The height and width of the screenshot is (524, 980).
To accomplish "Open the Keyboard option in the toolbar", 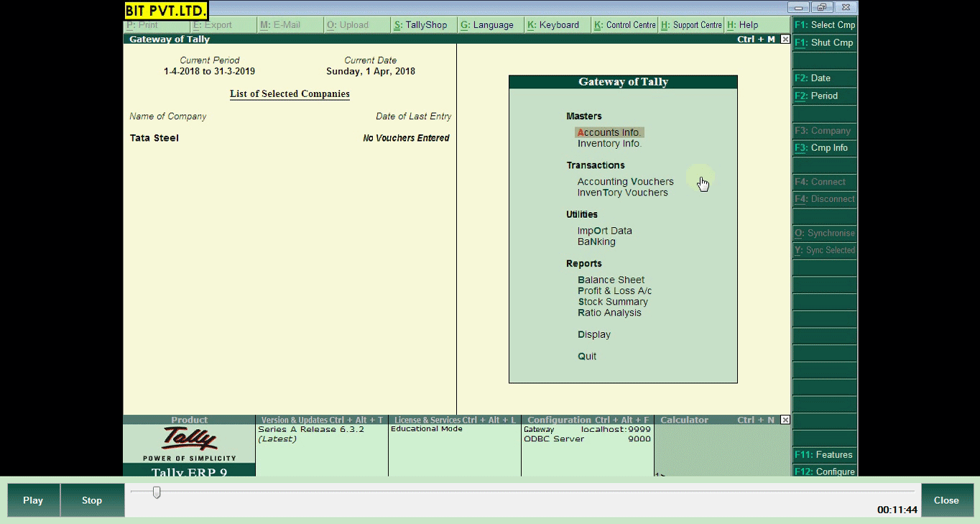I will (557, 25).
